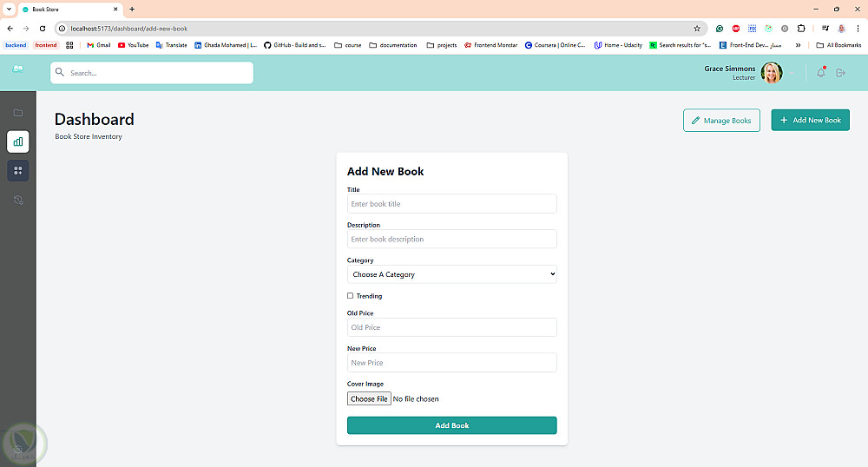Open the Chrome extensions puzzle icon
This screenshot has width=868, height=467.
click(x=801, y=29)
